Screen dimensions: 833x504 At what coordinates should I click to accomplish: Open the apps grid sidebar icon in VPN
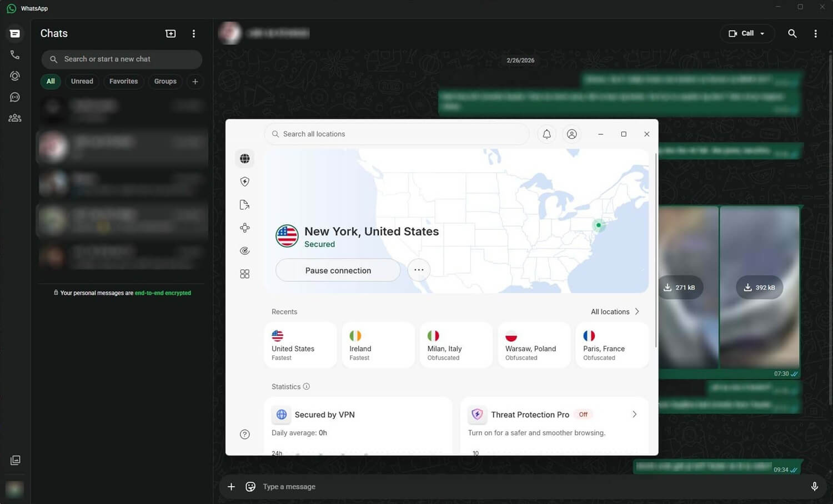(245, 274)
